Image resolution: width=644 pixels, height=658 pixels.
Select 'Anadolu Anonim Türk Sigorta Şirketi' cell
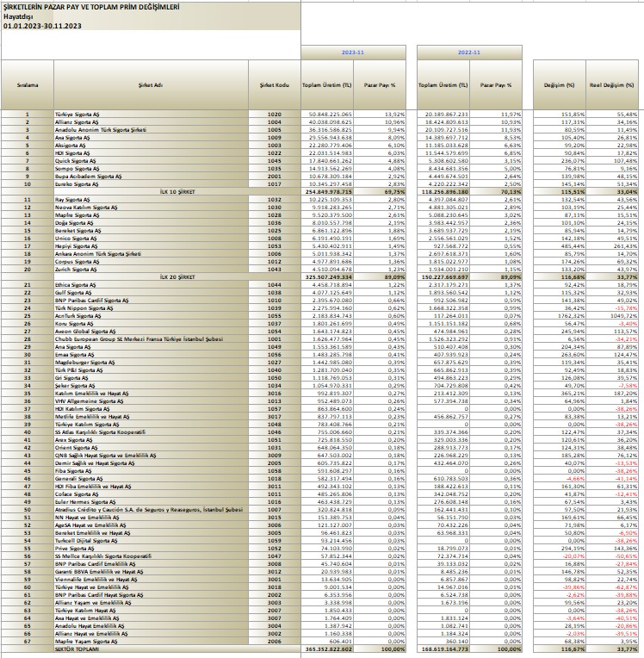tap(151, 130)
